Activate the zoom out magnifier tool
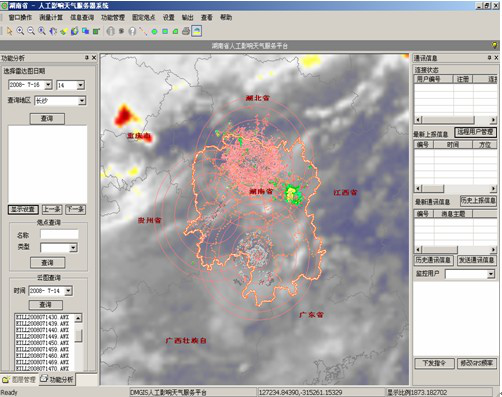 31,31
